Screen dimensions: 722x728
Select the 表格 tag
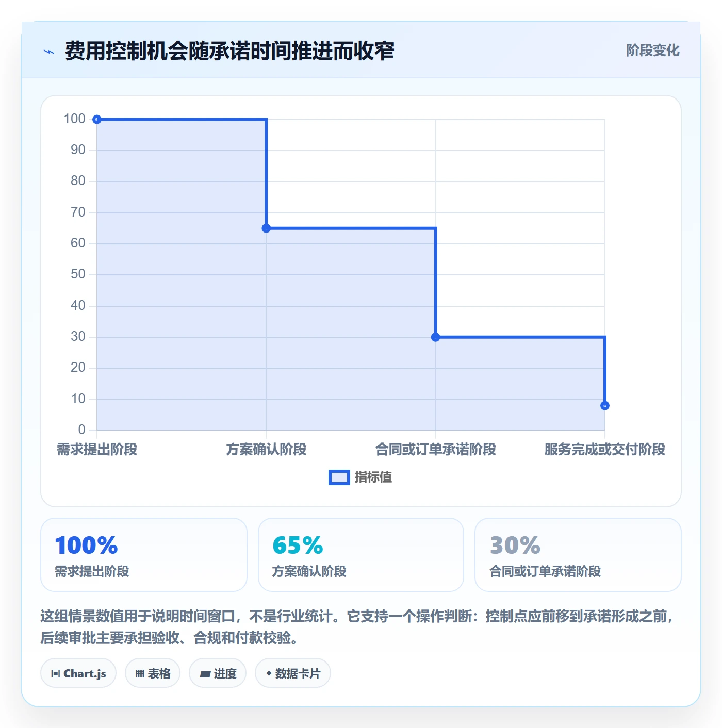pos(153,673)
